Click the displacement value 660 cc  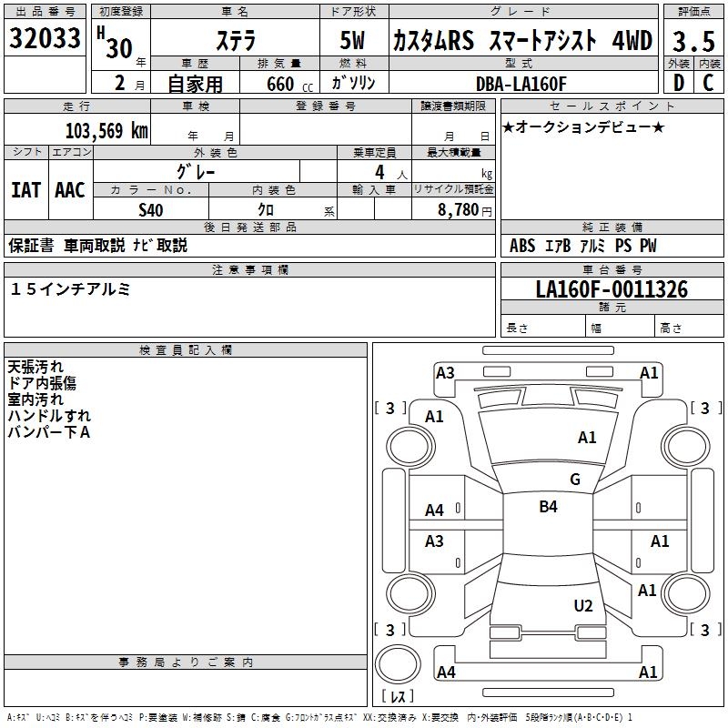click(289, 84)
